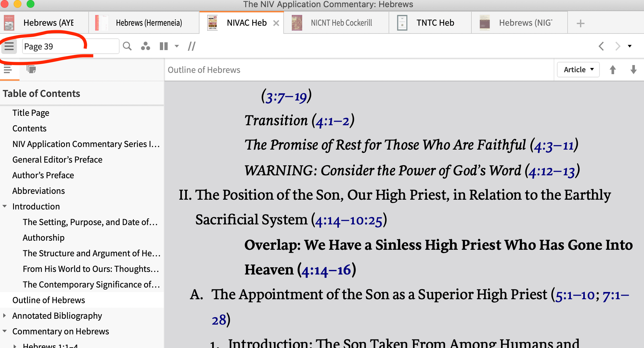Viewport: 644px width, 348px height.
Task: Switch to the Hebrews (Hermeneia) tab
Action: (144, 23)
